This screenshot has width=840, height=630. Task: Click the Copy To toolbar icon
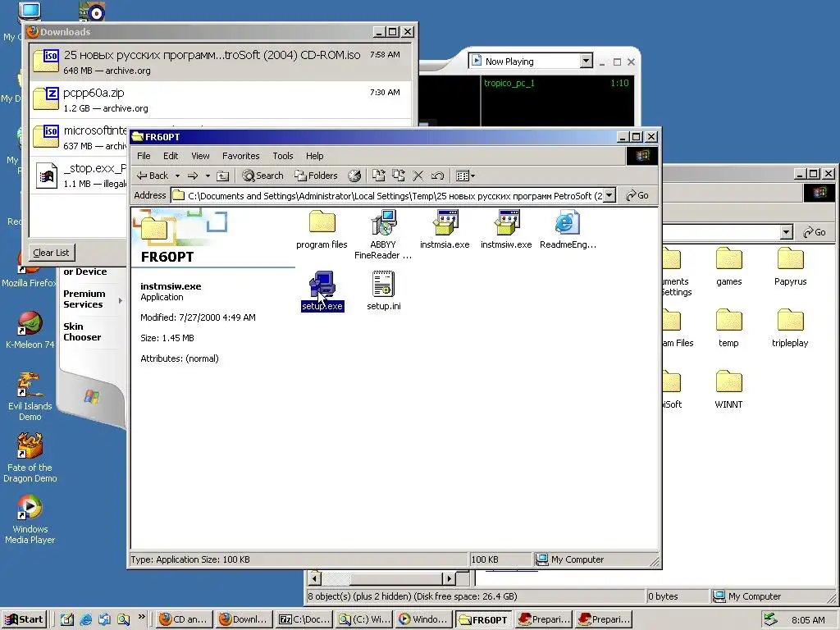399,176
